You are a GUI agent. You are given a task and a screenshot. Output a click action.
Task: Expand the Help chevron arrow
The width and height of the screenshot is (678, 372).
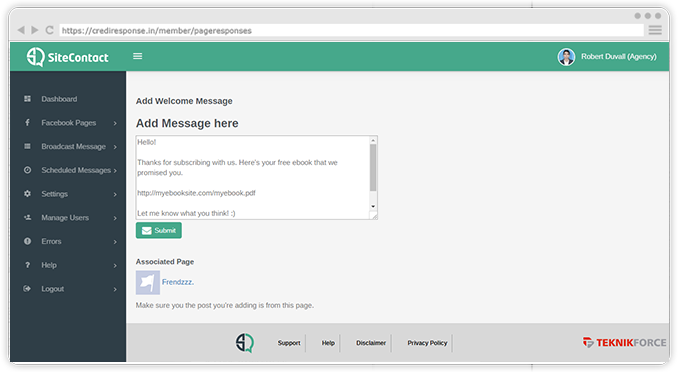[x=115, y=266]
